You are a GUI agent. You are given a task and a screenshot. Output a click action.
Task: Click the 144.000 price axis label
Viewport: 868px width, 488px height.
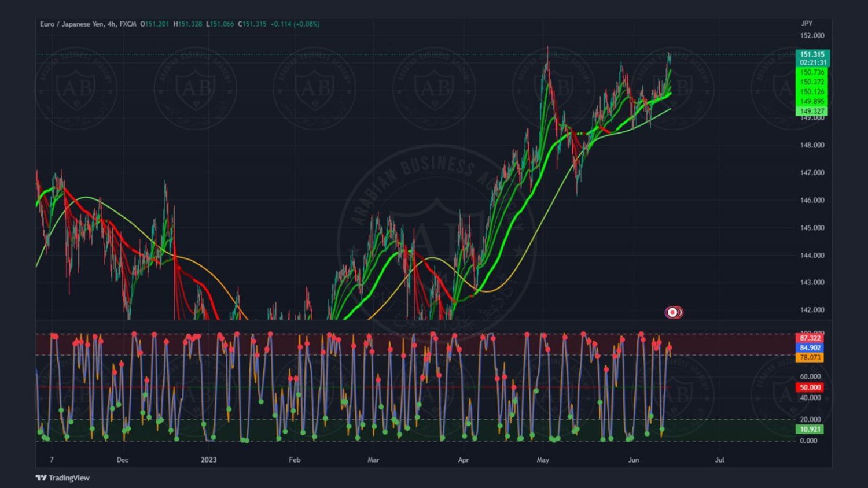point(812,255)
